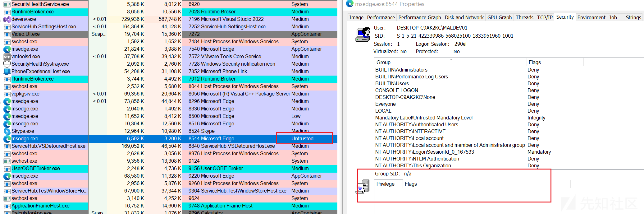Click the devenv.exe Visual Studio icon
The width and height of the screenshot is (644, 214).
coord(7,19)
